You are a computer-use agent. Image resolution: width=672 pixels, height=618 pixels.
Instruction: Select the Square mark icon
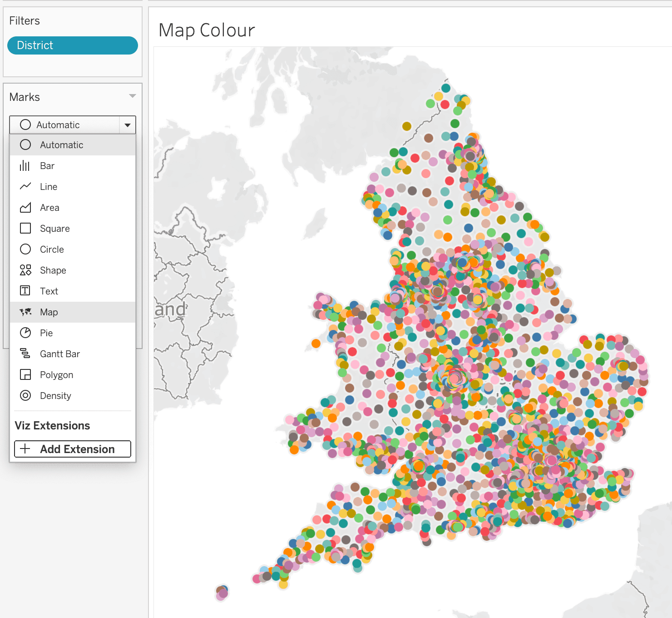[x=25, y=228]
